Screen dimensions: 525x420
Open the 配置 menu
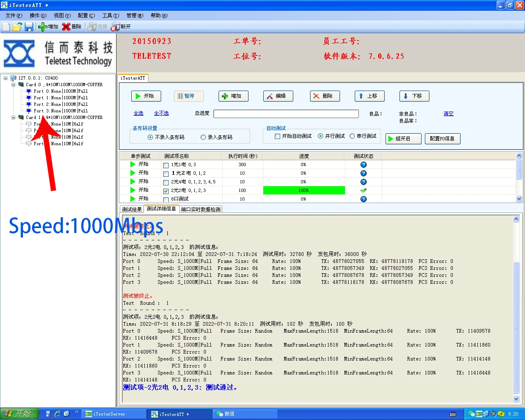[86, 16]
